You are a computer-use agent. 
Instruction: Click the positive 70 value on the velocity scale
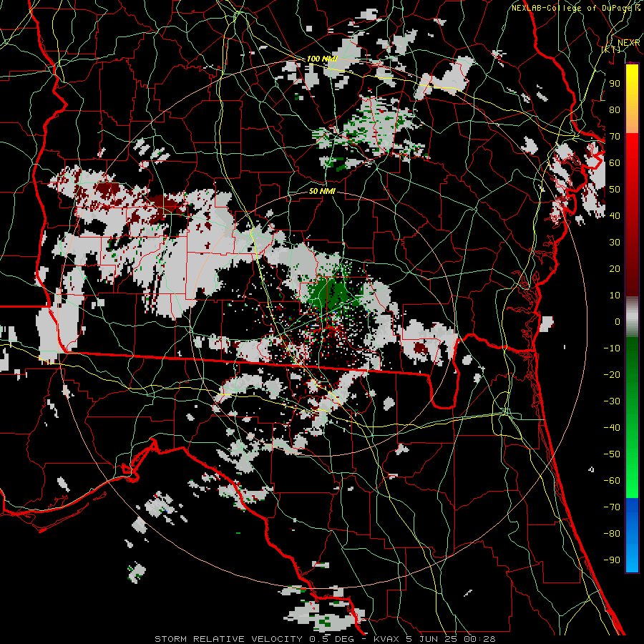pyautogui.click(x=615, y=137)
